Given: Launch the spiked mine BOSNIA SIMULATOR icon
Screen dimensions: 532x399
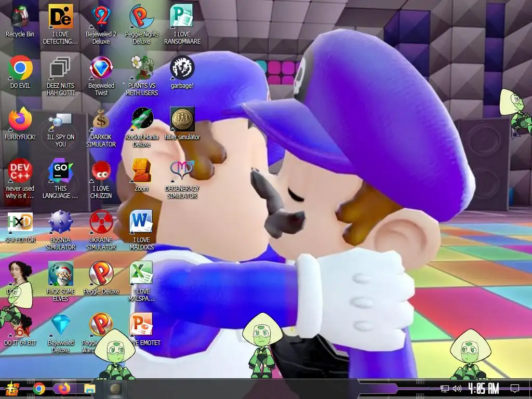Looking at the screenshot, I should point(60,222).
